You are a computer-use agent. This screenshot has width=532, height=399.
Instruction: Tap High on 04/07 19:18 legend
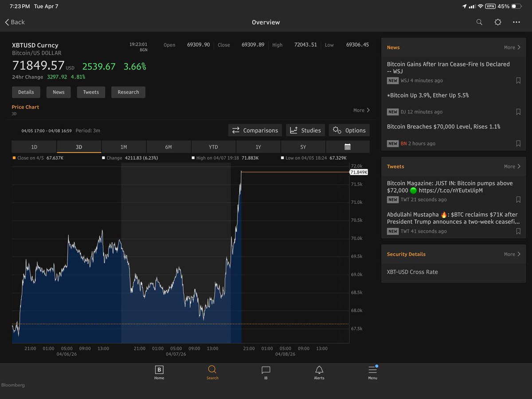point(225,158)
